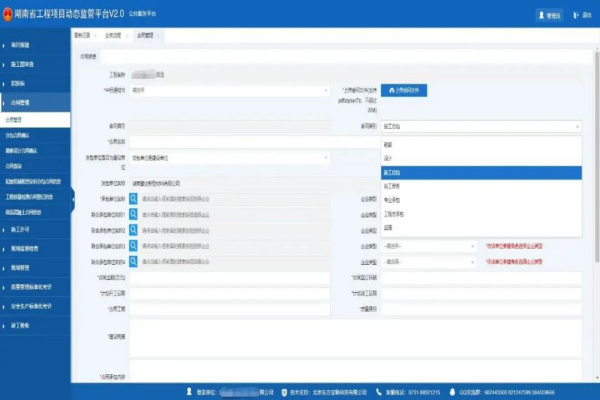Click the user account icon in header
The image size is (600, 400).
click(541, 15)
